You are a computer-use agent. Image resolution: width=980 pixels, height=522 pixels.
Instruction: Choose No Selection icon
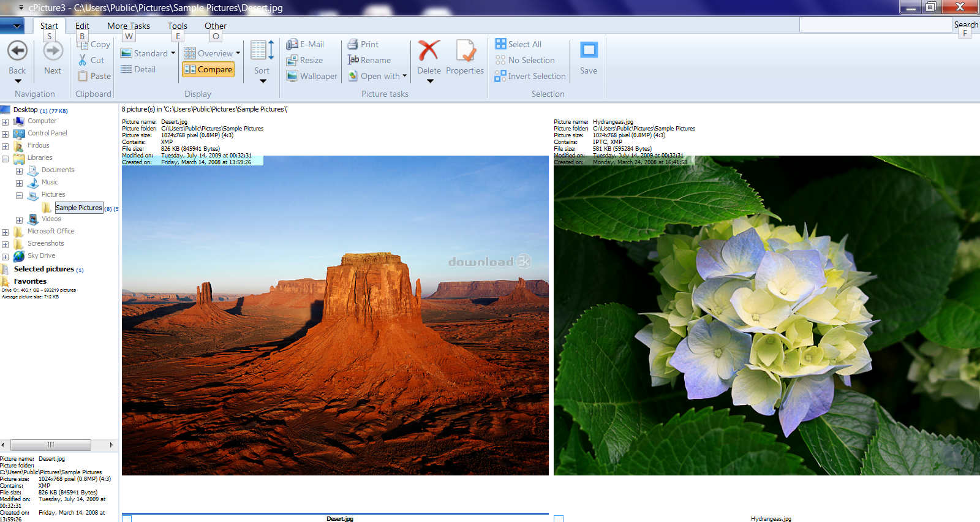(x=501, y=60)
